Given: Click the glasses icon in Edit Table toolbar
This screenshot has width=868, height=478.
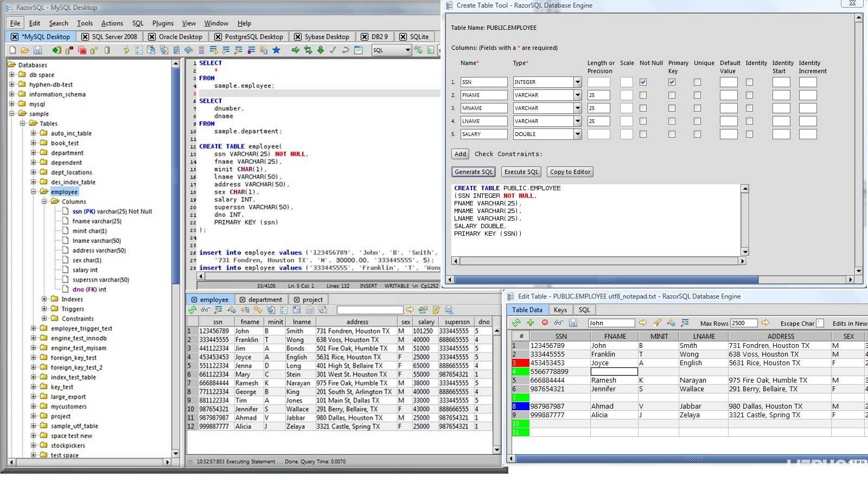Looking at the screenshot, I should coord(558,322).
